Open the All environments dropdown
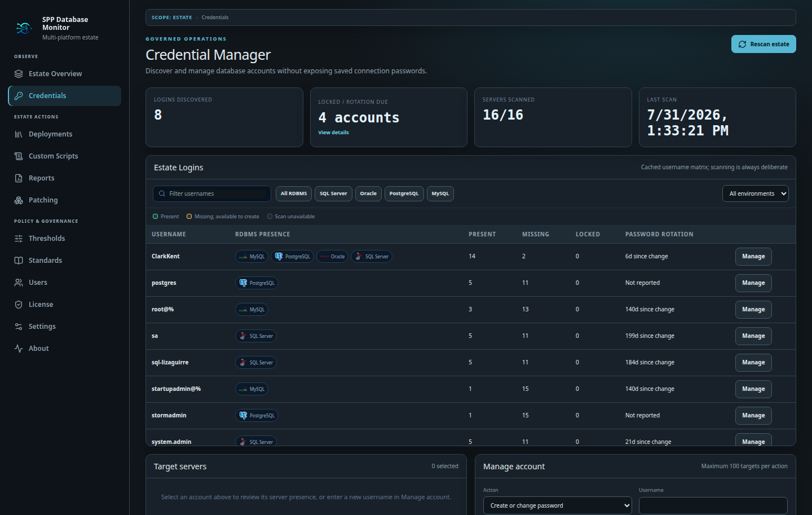 pos(756,193)
